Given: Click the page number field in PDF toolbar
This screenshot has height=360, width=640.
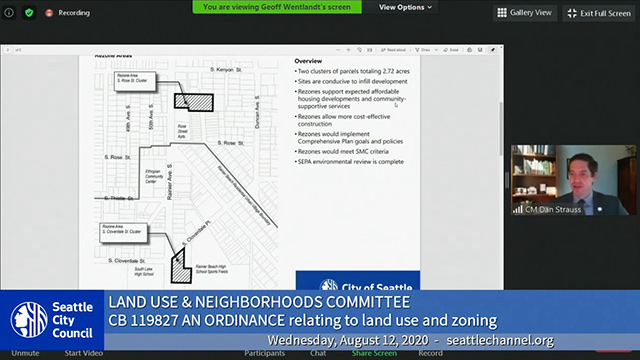Looking at the screenshot, I should 7,50.
